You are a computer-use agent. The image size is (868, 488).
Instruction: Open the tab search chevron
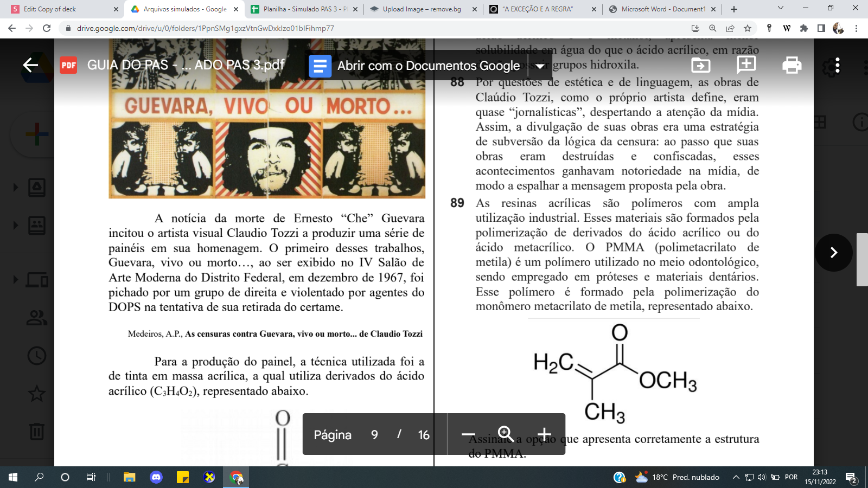(x=781, y=8)
